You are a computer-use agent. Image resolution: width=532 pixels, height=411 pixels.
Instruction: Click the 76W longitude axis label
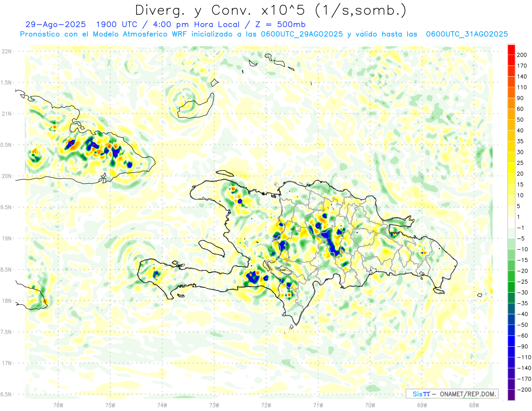tap(58, 405)
